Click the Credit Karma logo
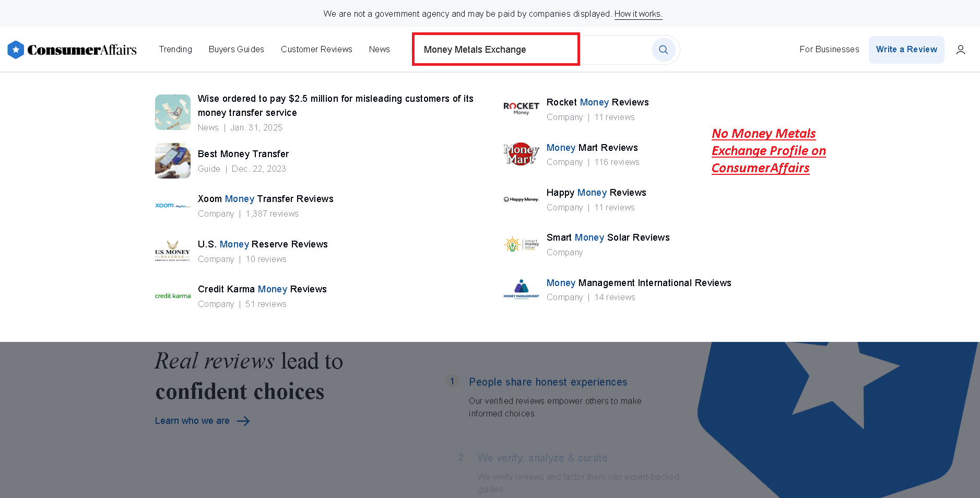980x498 pixels. tap(173, 296)
